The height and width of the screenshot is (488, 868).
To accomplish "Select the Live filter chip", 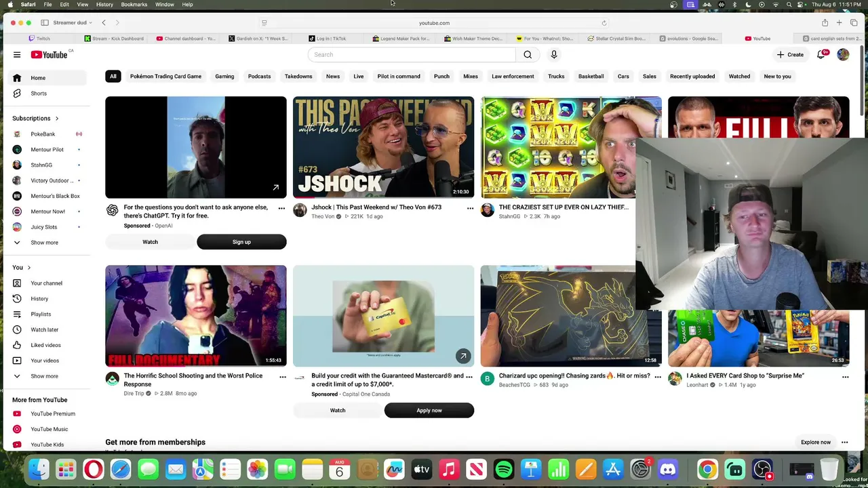I will [359, 77].
